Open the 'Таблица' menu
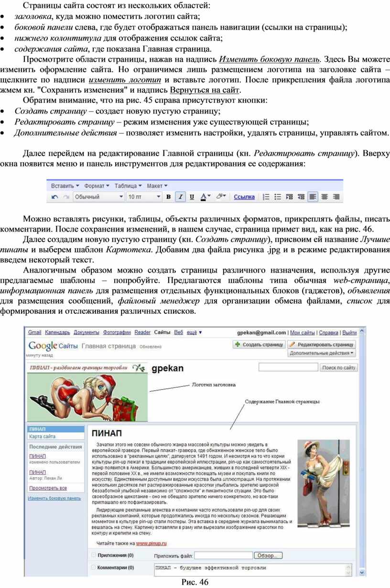390x588 pixels. [x=128, y=185]
